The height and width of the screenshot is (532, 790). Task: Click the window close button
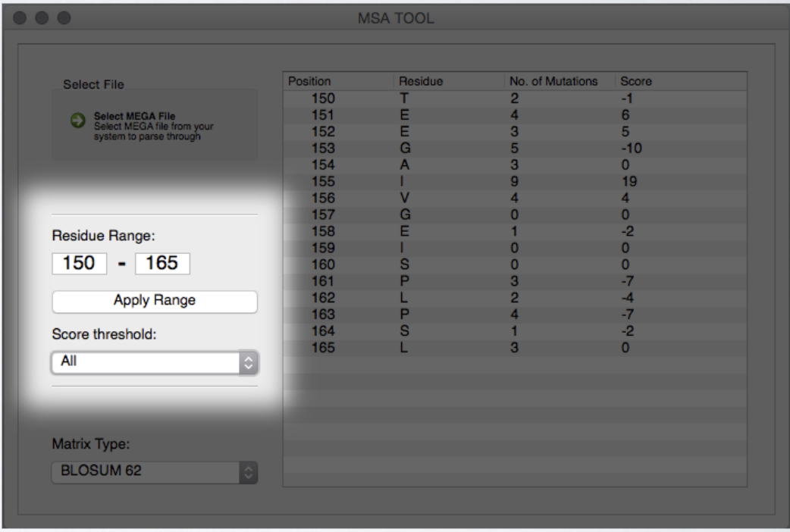(20, 18)
